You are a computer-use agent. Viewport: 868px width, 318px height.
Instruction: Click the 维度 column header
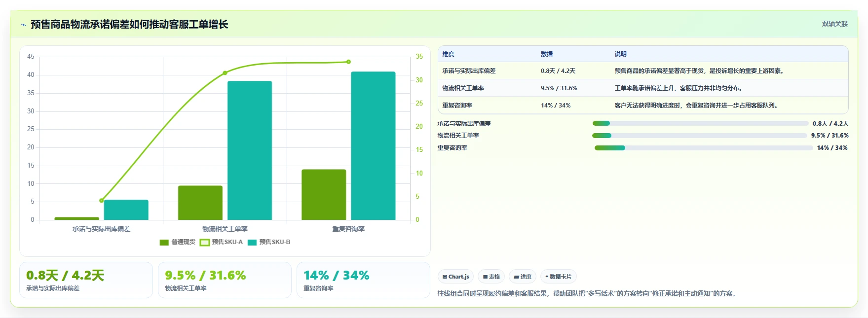tap(448, 54)
